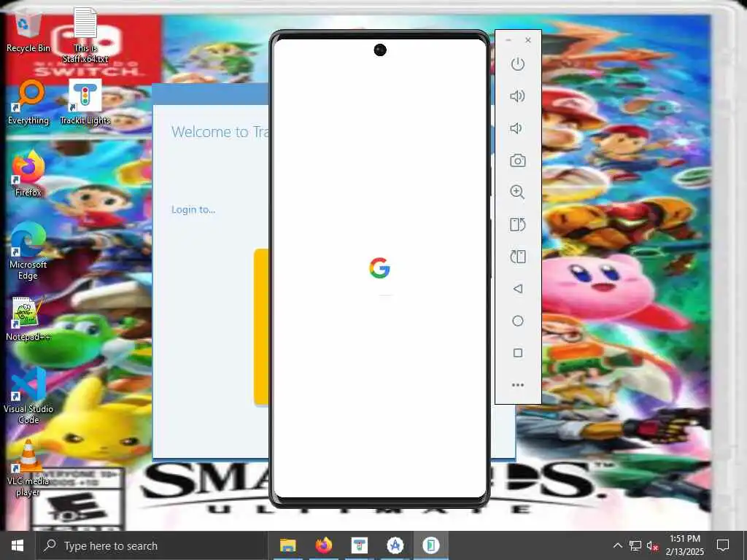Select the Microsoft Edge desktop shortcut
Viewport: 747px width, 560px height.
click(28, 252)
